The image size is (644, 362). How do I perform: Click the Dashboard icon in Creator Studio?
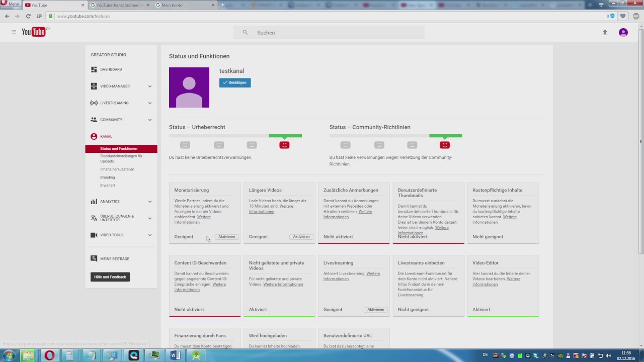pyautogui.click(x=94, y=69)
